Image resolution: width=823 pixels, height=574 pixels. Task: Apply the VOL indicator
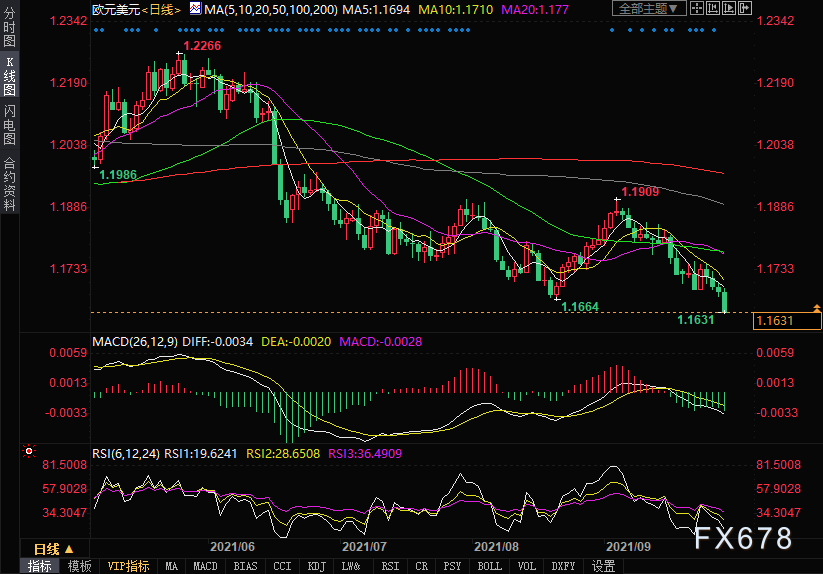click(x=526, y=566)
